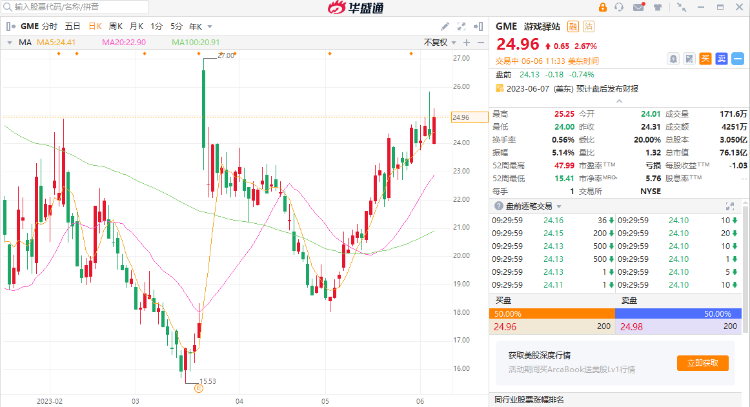This screenshot has height=407, width=750.
Task: Collapse the quote header with the up chevron
Action: 619,101
